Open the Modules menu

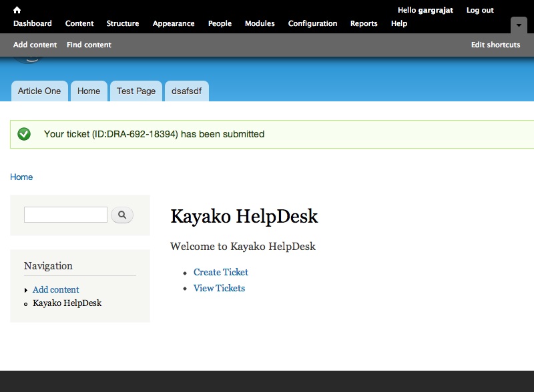click(260, 23)
